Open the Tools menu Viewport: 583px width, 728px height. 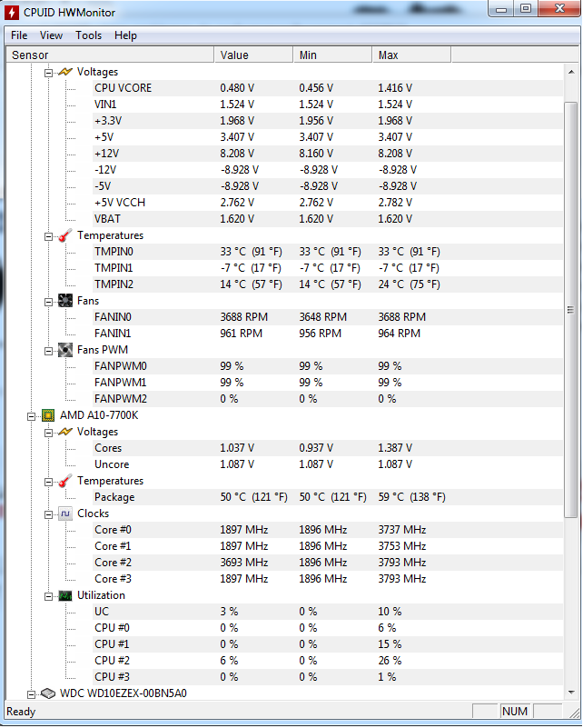tap(89, 35)
